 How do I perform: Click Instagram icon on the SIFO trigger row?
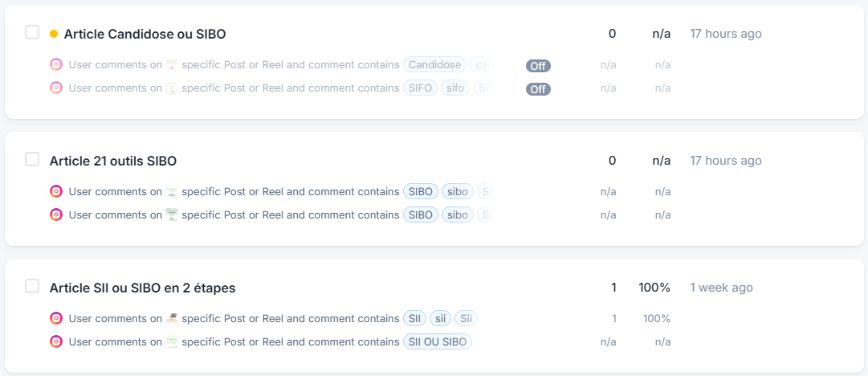[x=56, y=88]
